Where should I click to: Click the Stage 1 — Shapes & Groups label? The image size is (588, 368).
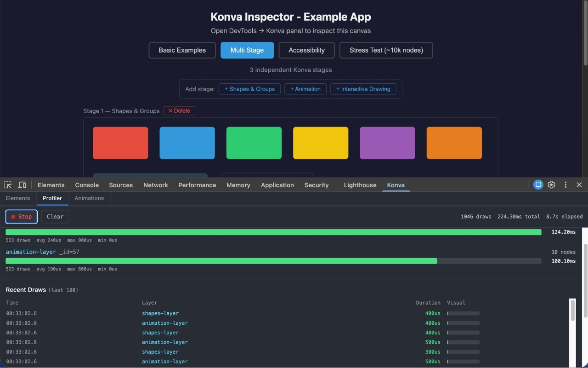[121, 111]
